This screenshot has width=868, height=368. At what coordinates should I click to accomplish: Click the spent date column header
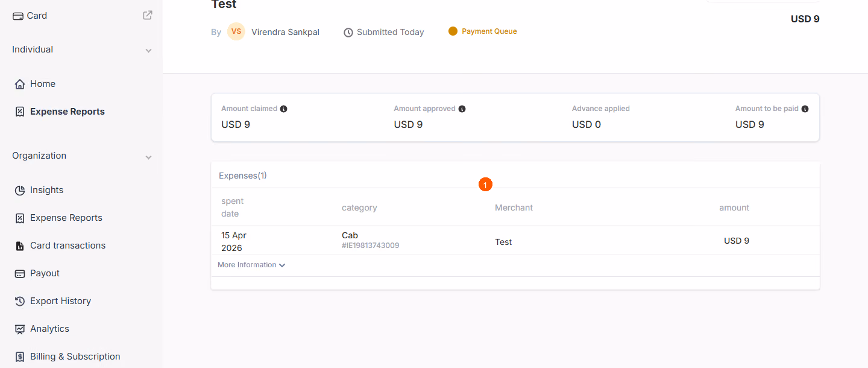(233, 208)
